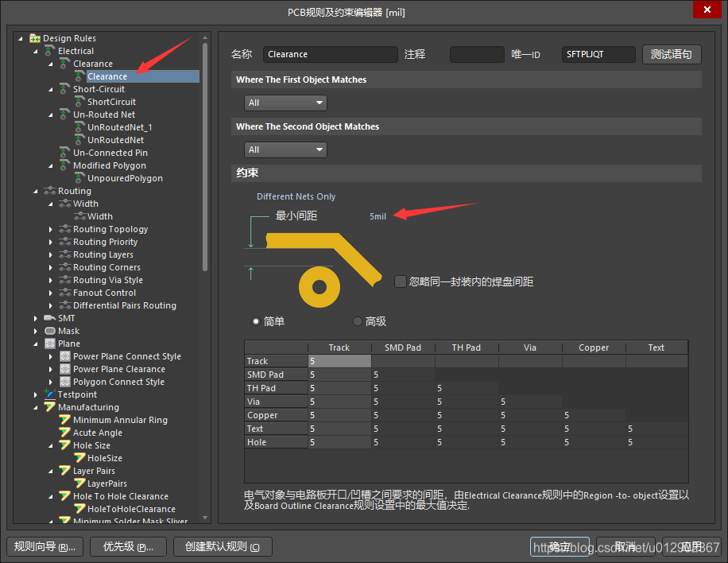The height and width of the screenshot is (563, 728).
Task: Select the Width rule under Routing
Action: tap(99, 216)
